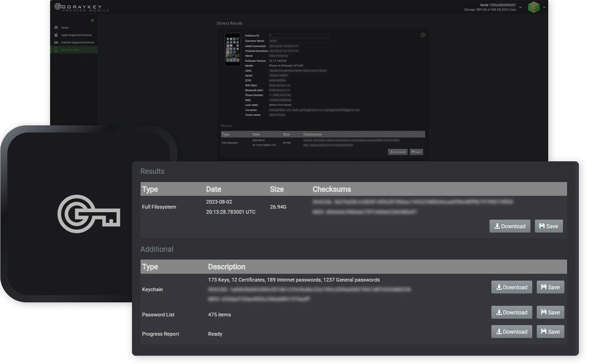Select the Stored Results sidebar item

click(x=74, y=50)
